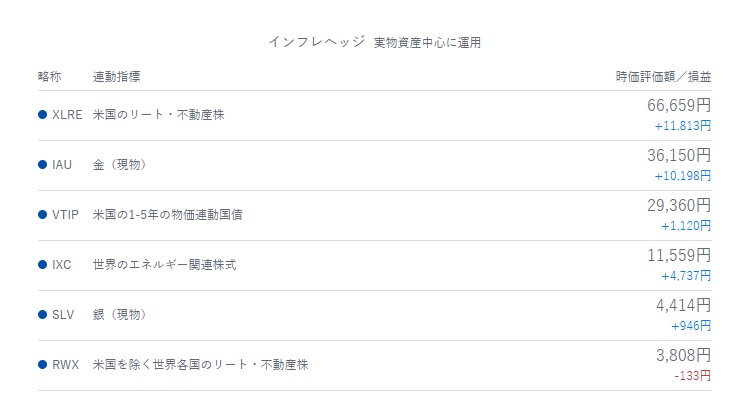Select the 銀（現物） description for SLV
Image resolution: width=750 pixels, height=406 pixels.
(x=120, y=315)
